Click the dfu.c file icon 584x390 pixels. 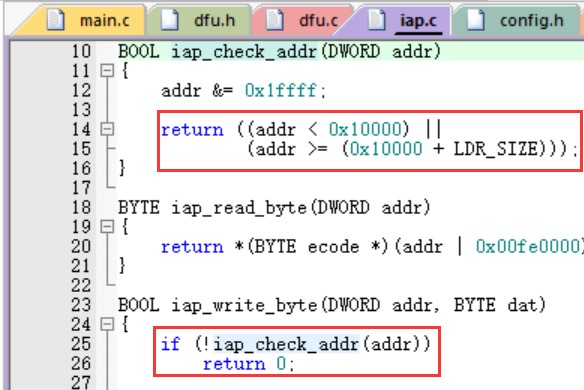click(274, 20)
